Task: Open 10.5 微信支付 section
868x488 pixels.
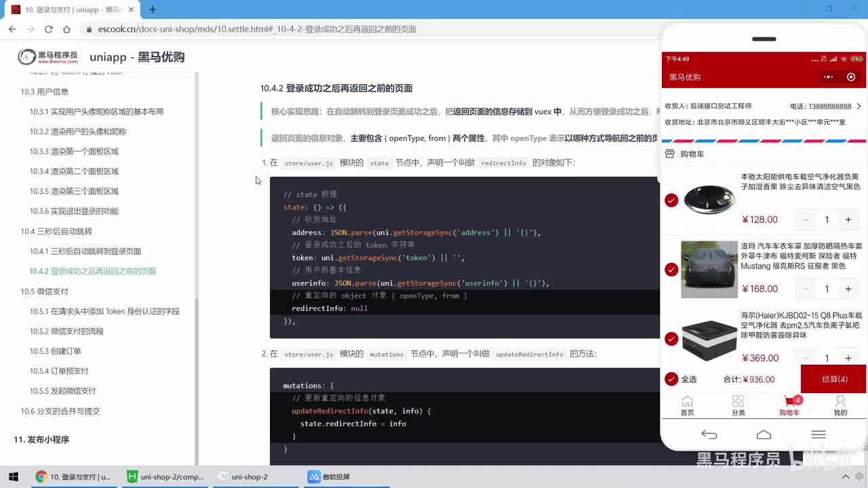Action: (44, 291)
